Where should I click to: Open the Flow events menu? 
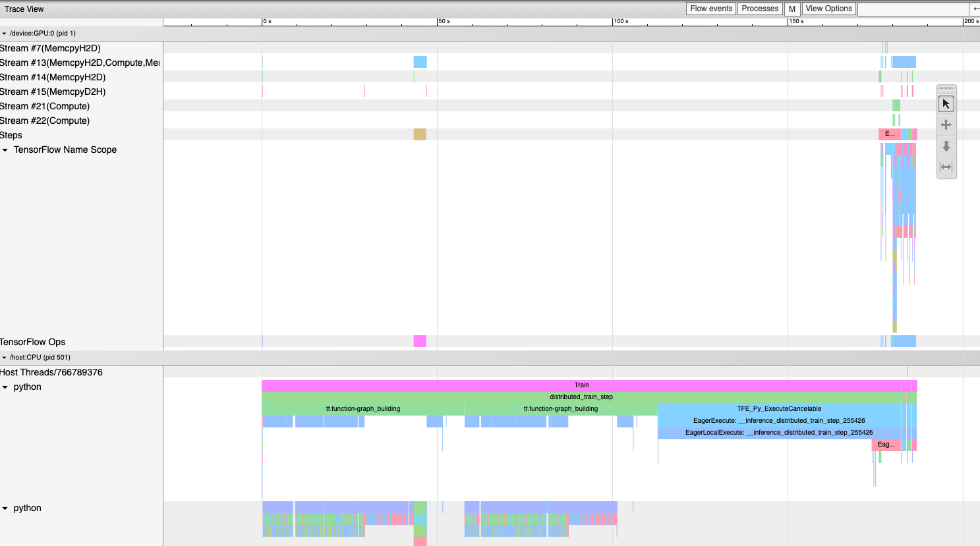pyautogui.click(x=711, y=9)
